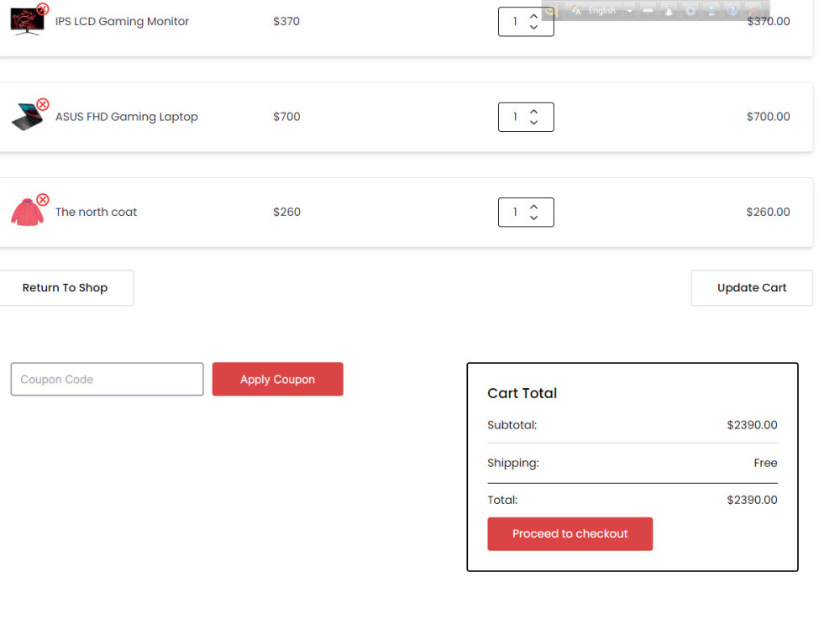Remove ASUS FHD Gaming Laptop via red X
Viewport: 840px width, 630px height.
click(43, 104)
